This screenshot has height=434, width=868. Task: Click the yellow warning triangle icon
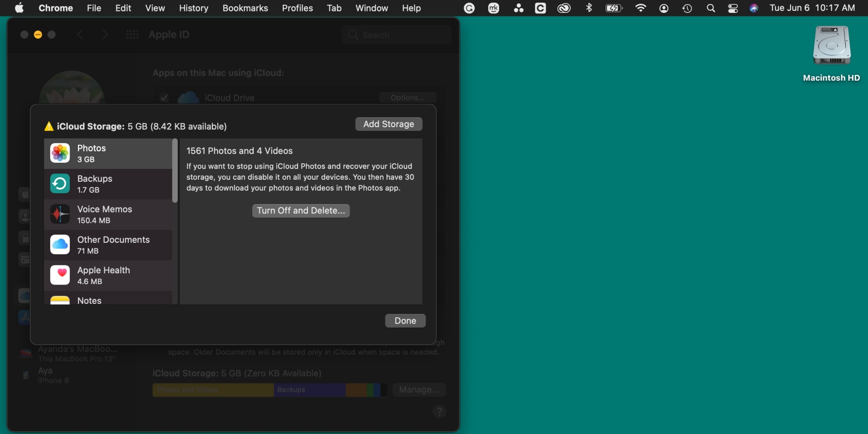pyautogui.click(x=49, y=127)
